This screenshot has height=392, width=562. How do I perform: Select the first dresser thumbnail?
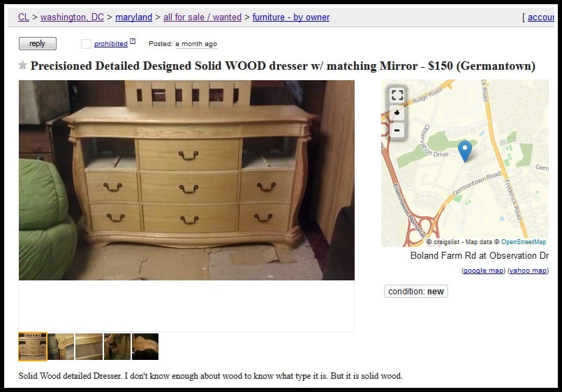(x=33, y=347)
